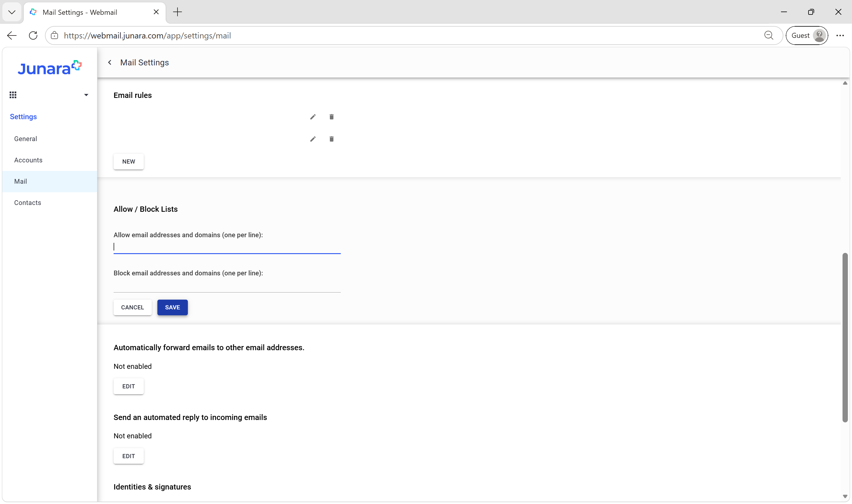Focus the allow addresses text field

click(x=227, y=247)
